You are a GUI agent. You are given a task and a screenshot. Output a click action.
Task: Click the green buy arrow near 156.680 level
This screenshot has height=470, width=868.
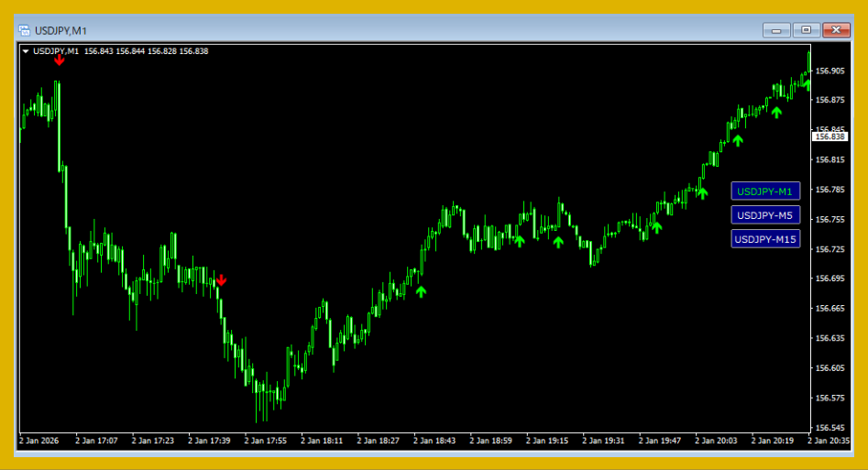421,291
